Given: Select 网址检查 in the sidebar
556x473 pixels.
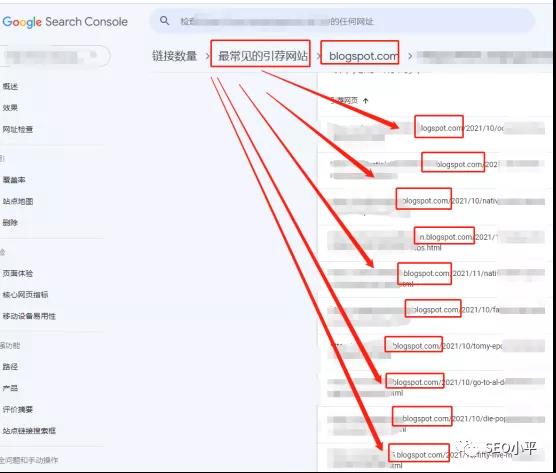Looking at the screenshot, I should click(x=17, y=129).
